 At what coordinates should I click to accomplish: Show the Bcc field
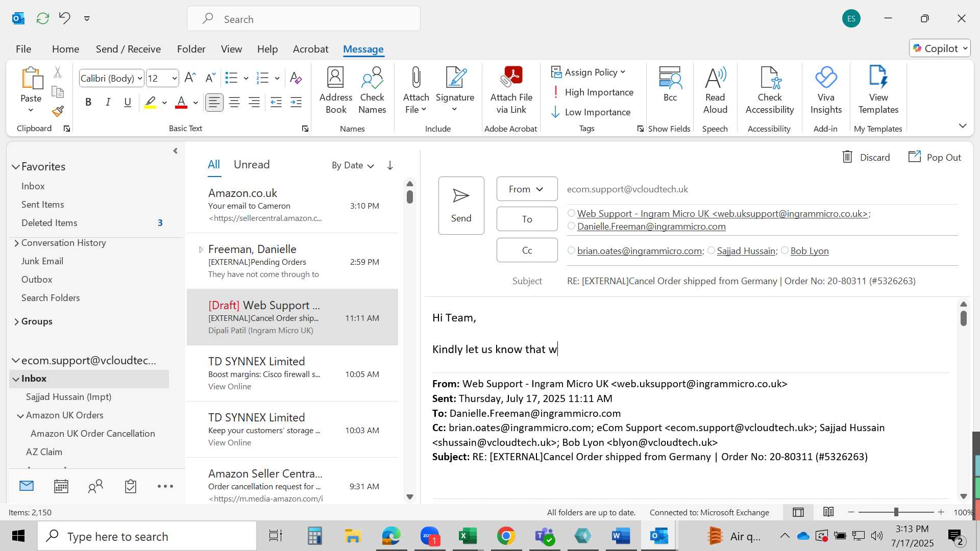[x=670, y=85]
